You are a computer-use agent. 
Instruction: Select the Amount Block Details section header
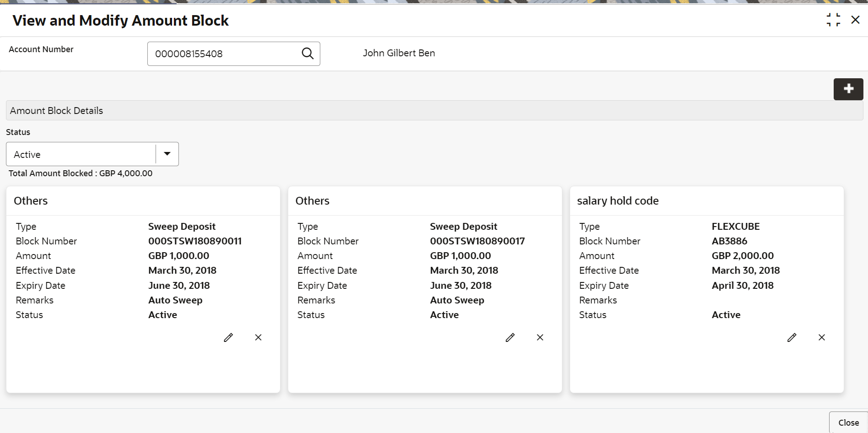coord(57,111)
